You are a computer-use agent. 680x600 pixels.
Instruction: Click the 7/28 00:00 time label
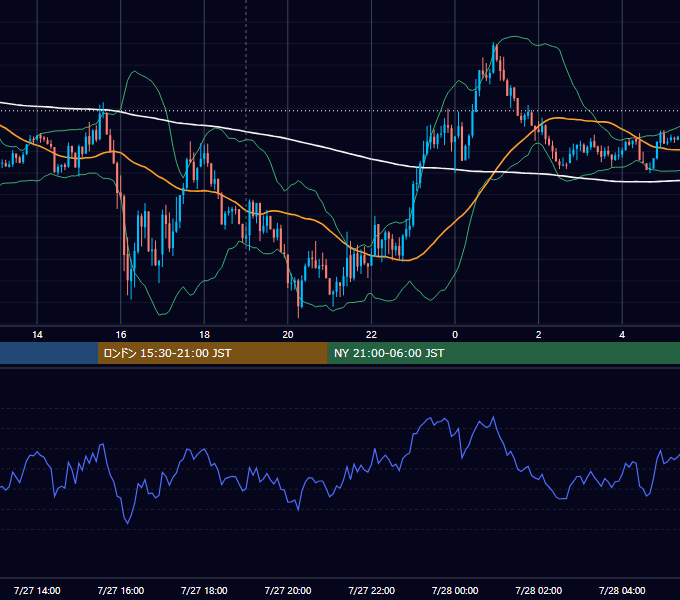[455, 590]
